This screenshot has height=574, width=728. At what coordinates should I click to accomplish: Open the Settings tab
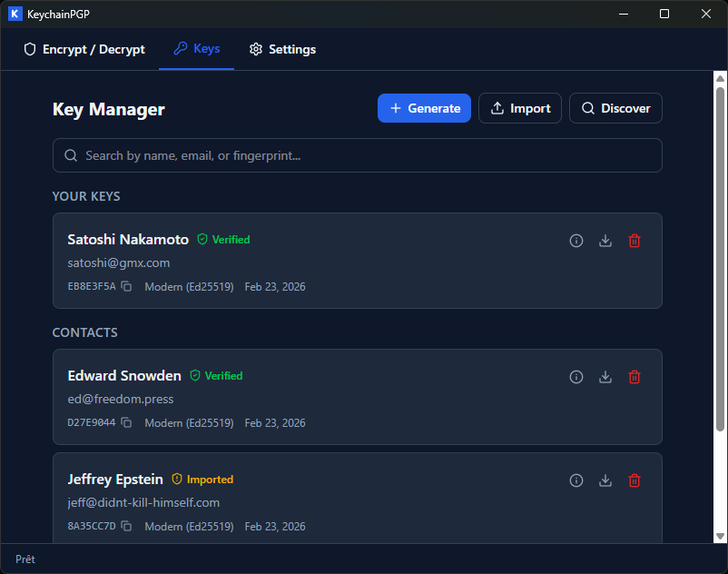pyautogui.click(x=281, y=49)
